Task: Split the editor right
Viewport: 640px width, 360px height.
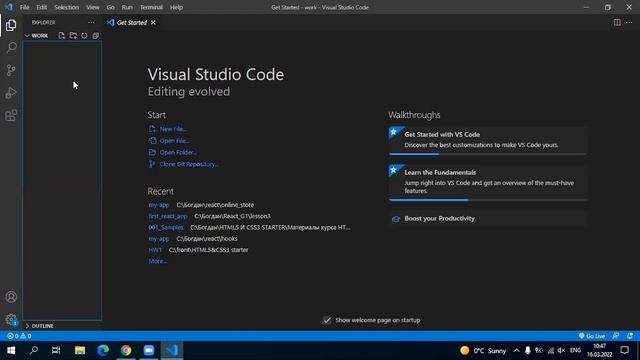Action: pos(617,22)
